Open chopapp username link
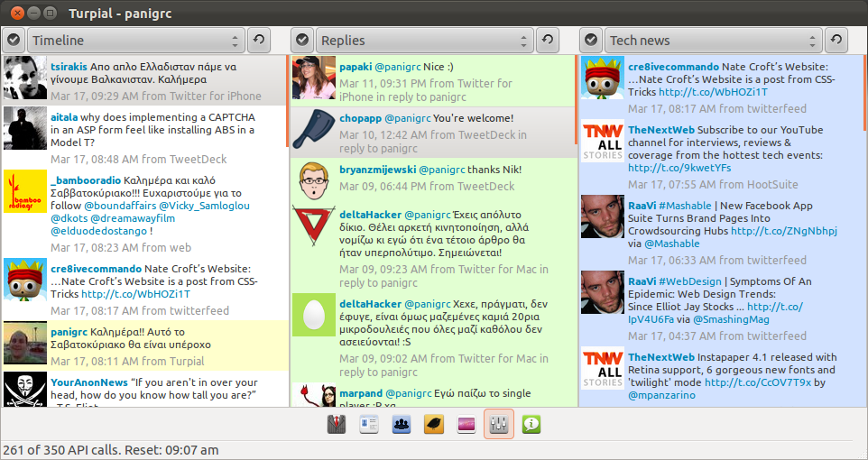Viewport: 868px width, 460px height. tap(360, 118)
